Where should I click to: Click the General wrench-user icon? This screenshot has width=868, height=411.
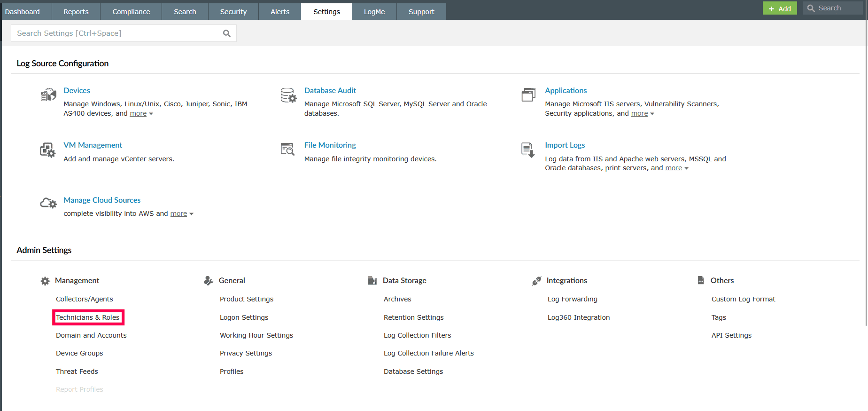[209, 281]
